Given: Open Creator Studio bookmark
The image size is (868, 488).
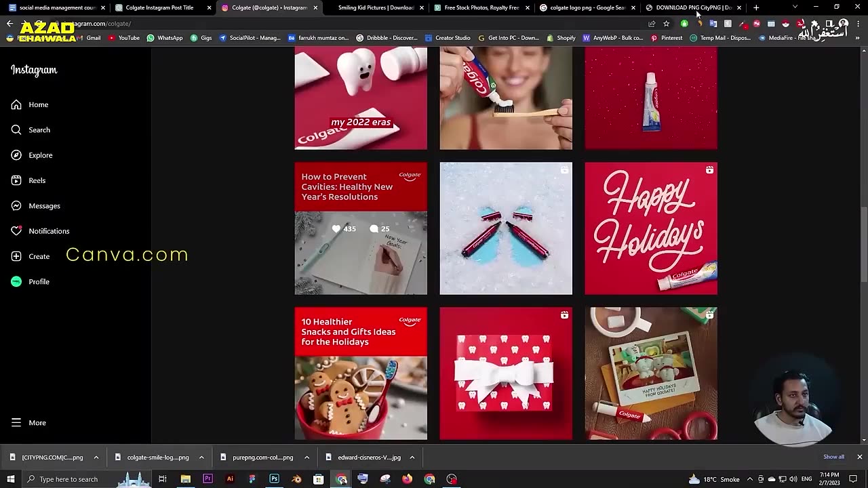Looking at the screenshot, I should click(x=448, y=38).
